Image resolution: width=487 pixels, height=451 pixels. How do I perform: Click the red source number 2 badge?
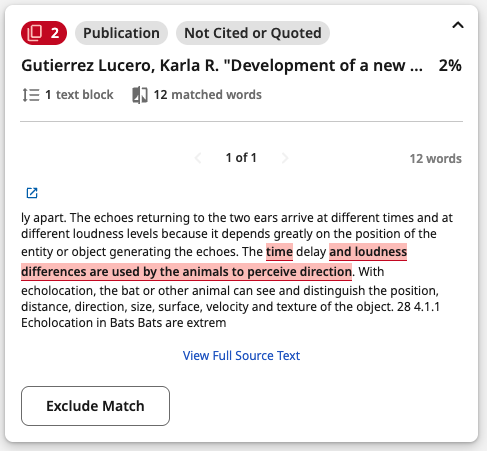[44, 33]
